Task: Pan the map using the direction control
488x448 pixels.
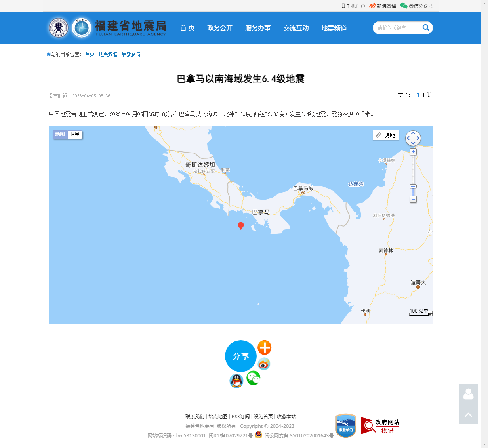Action: (413, 138)
